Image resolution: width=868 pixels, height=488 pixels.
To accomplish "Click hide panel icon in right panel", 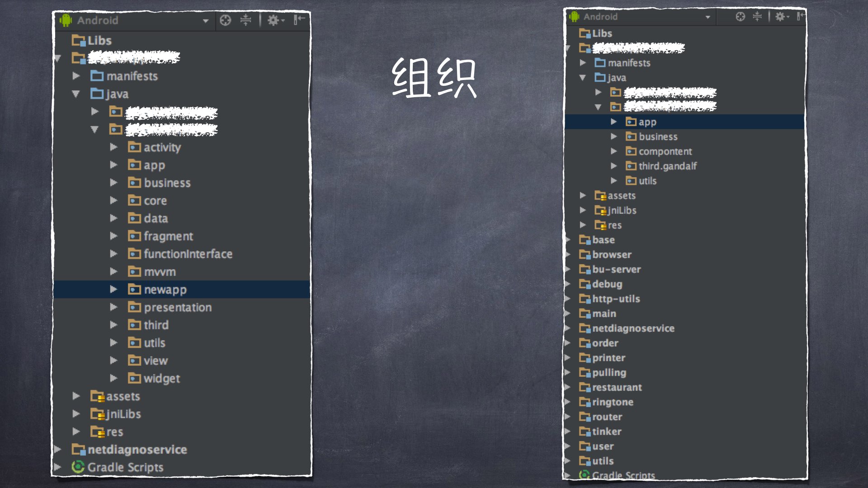I will [801, 16].
